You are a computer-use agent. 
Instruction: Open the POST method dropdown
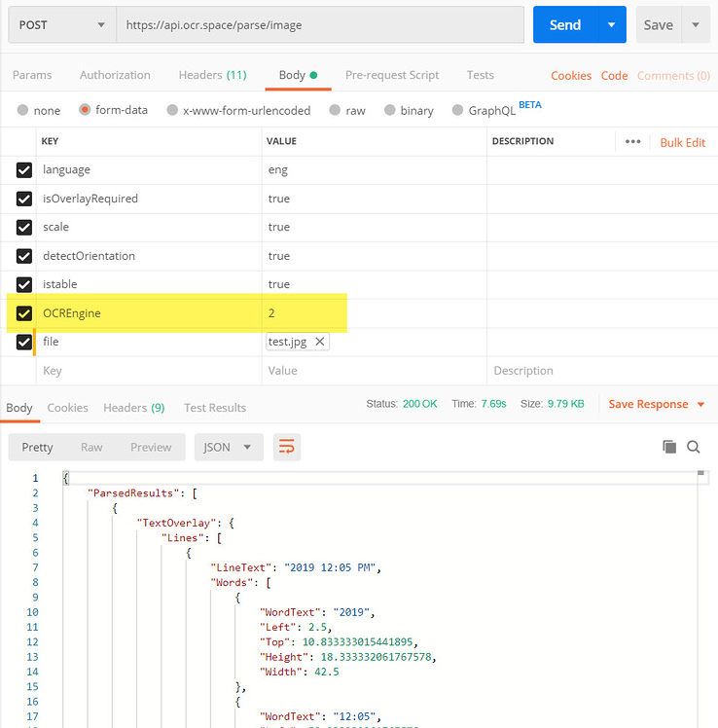tap(62, 25)
